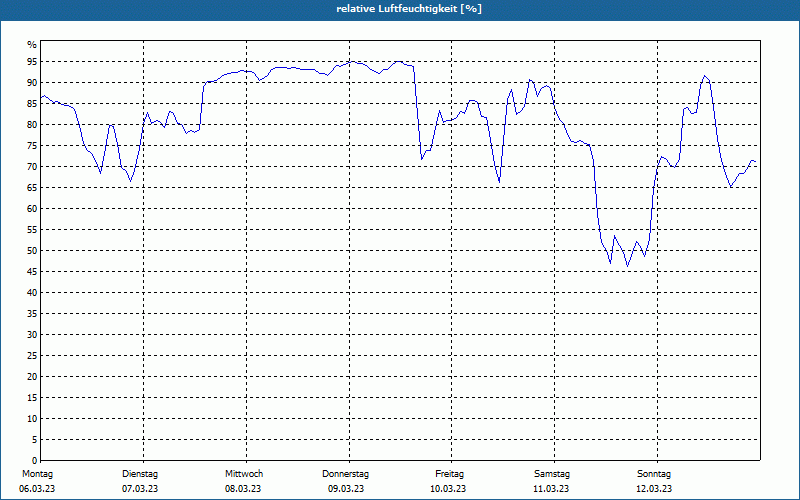800x500 pixels.
Task: Click the 80 value on the y-axis
Action: (x=32, y=124)
